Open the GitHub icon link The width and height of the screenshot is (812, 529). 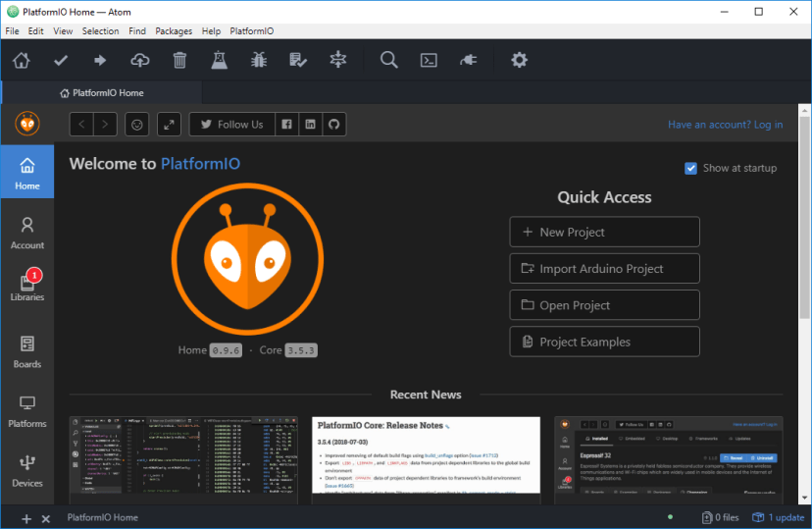tap(334, 125)
